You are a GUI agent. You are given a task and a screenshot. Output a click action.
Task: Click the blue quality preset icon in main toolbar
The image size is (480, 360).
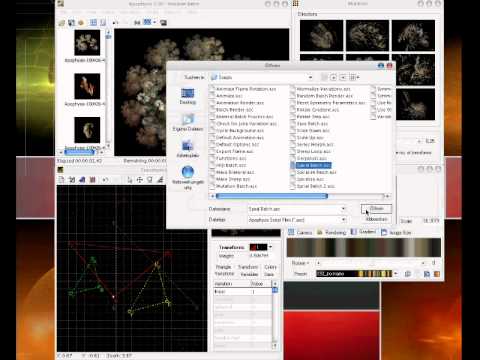[147, 22]
